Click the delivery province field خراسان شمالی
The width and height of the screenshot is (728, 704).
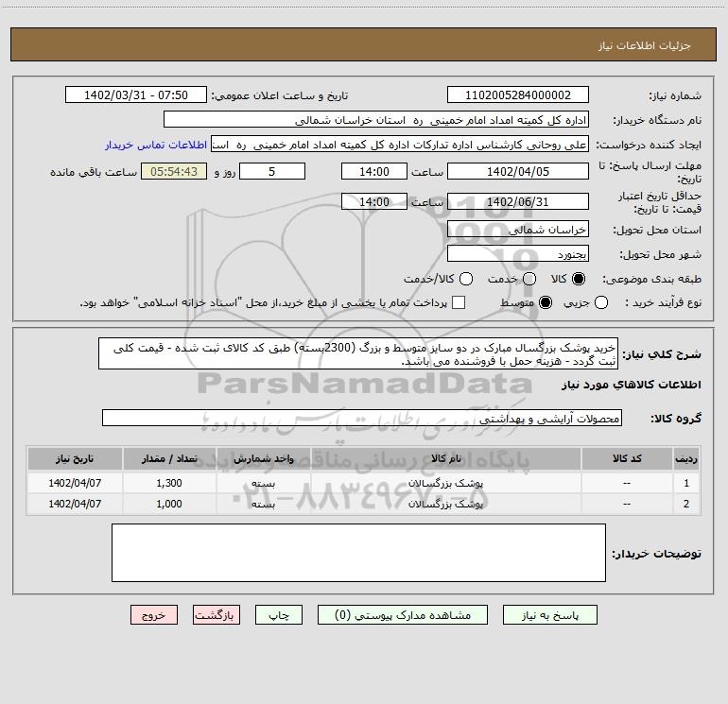(518, 229)
